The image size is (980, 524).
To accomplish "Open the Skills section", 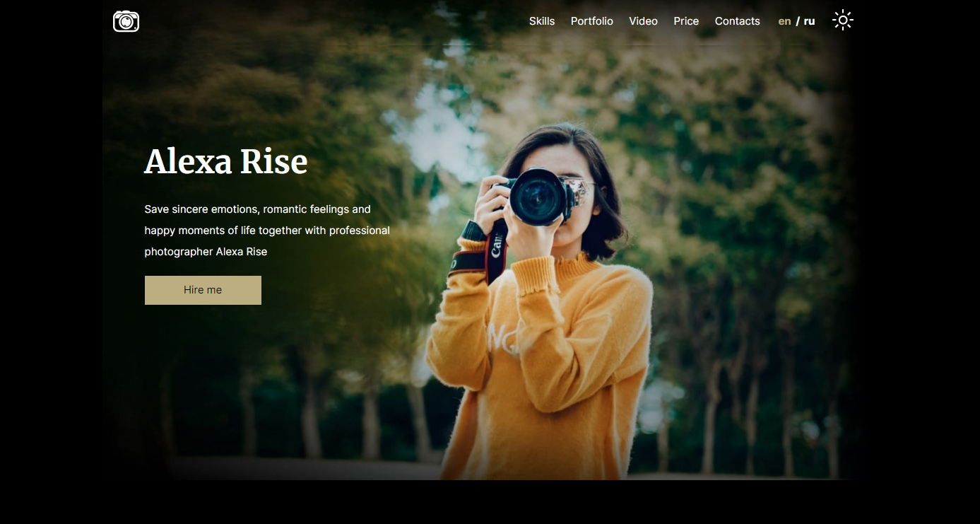I will [x=542, y=21].
